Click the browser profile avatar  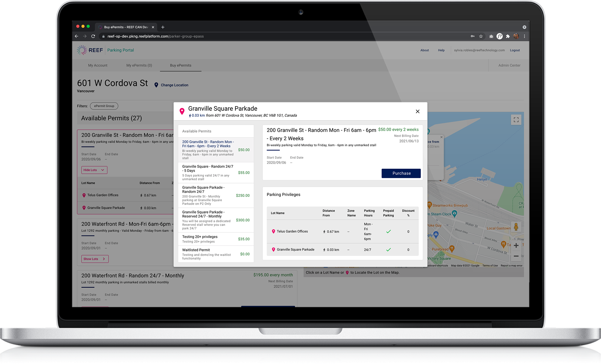pyautogui.click(x=516, y=36)
